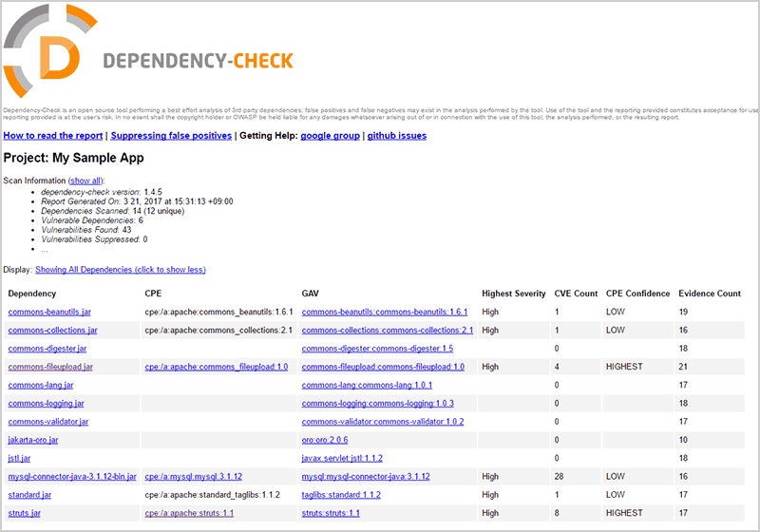Click CVE count 8 in struts row
Image resolution: width=760 pixels, height=532 pixels.
pyautogui.click(x=557, y=513)
